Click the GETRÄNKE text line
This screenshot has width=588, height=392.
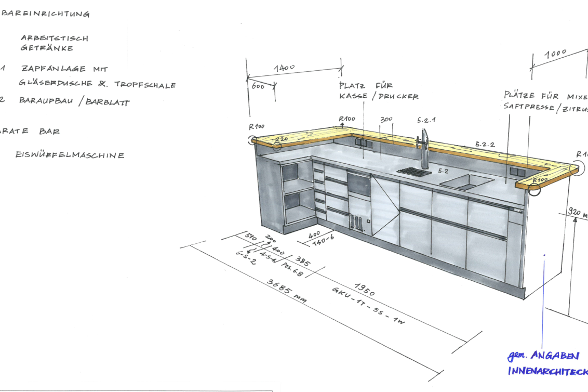tap(47, 48)
